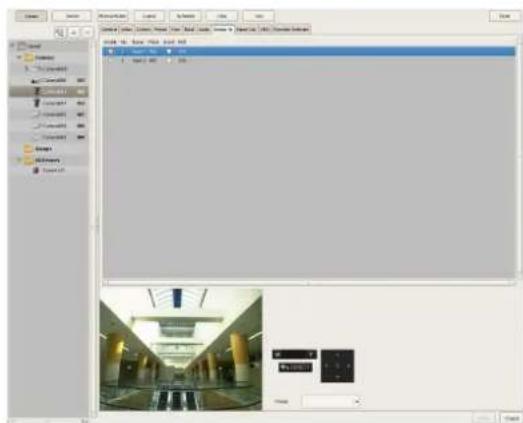The width and height of the screenshot is (523, 423).
Task: Click the magnifier search icon above the tree
Action: pos(59,33)
